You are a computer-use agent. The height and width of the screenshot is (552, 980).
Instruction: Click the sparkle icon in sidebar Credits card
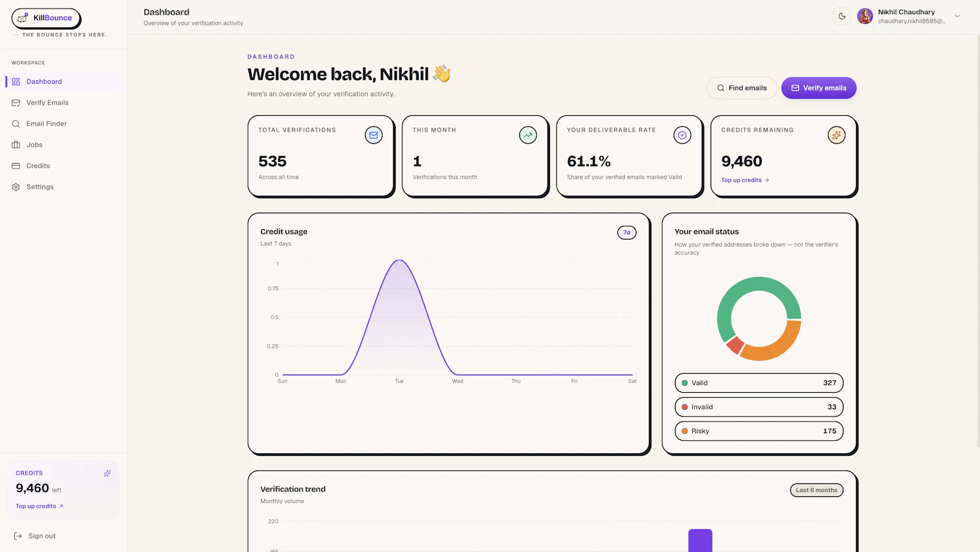pos(107,473)
